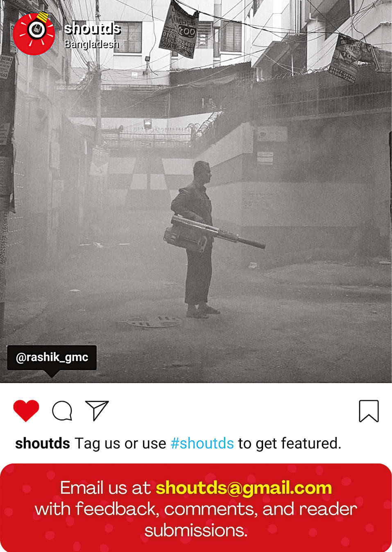Click bold shoutds name in caption

43,443
